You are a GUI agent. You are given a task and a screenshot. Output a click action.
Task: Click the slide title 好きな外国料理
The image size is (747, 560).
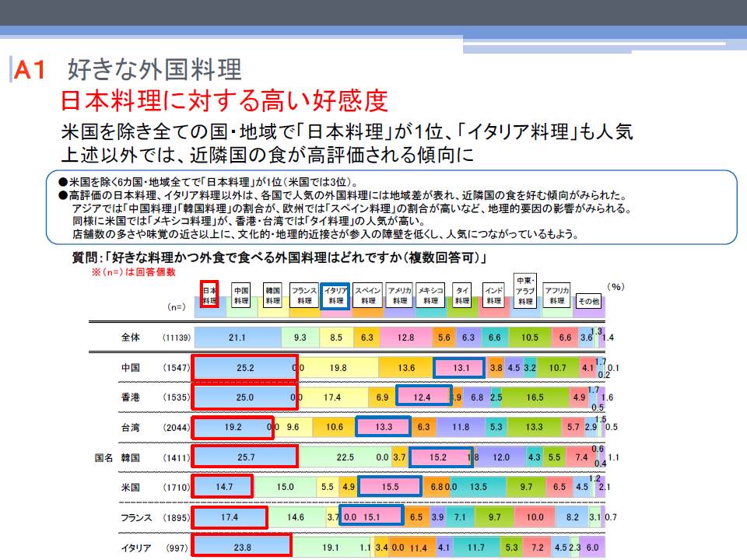[x=154, y=72]
